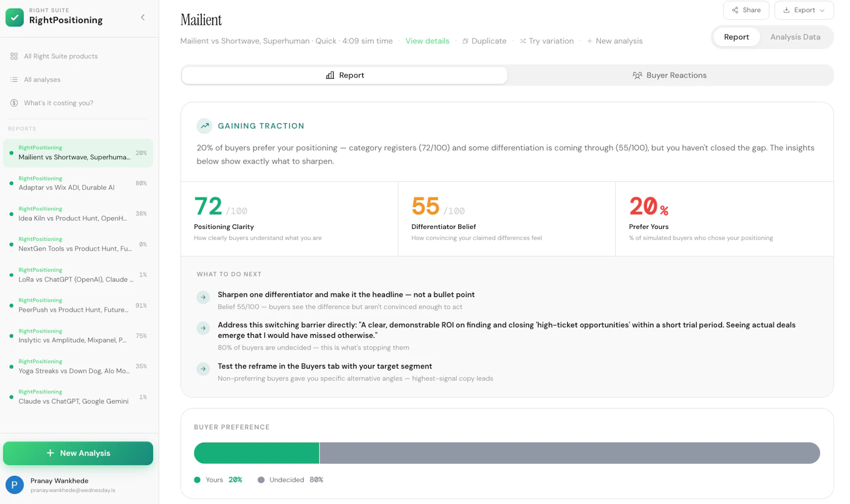The height and width of the screenshot is (504, 850).
Task: Open the Inslytic vs Amplitude report
Action: pos(78,336)
